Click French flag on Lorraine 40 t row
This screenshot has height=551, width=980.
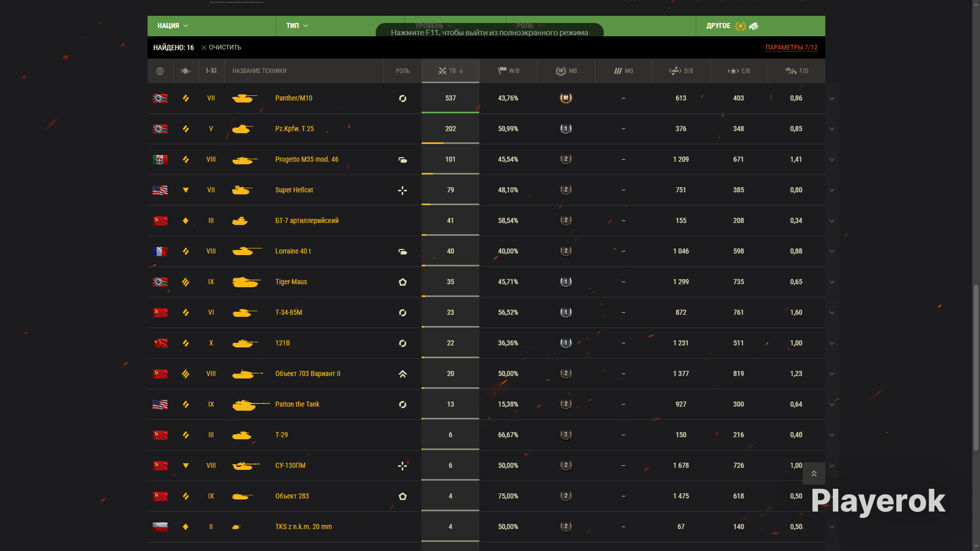pyautogui.click(x=160, y=251)
